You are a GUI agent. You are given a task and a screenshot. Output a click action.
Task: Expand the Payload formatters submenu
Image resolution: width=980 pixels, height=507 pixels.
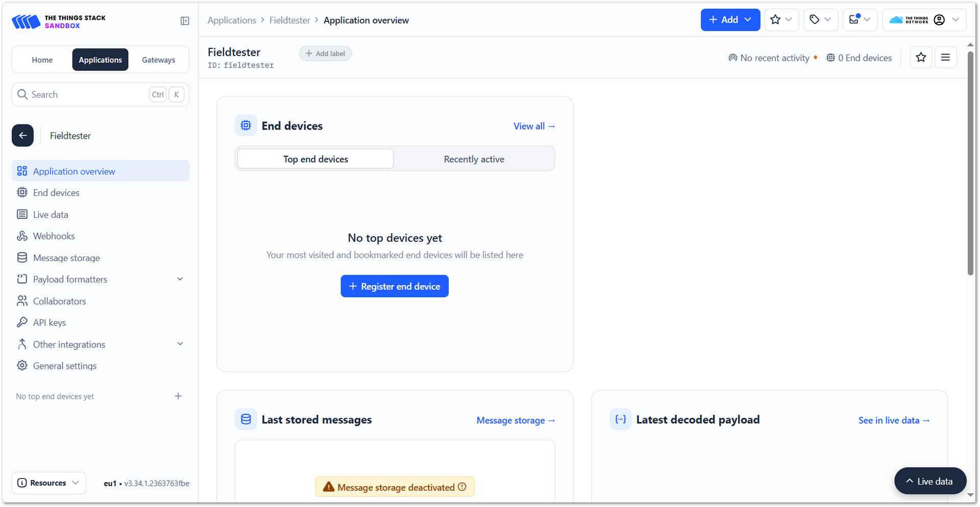[180, 279]
